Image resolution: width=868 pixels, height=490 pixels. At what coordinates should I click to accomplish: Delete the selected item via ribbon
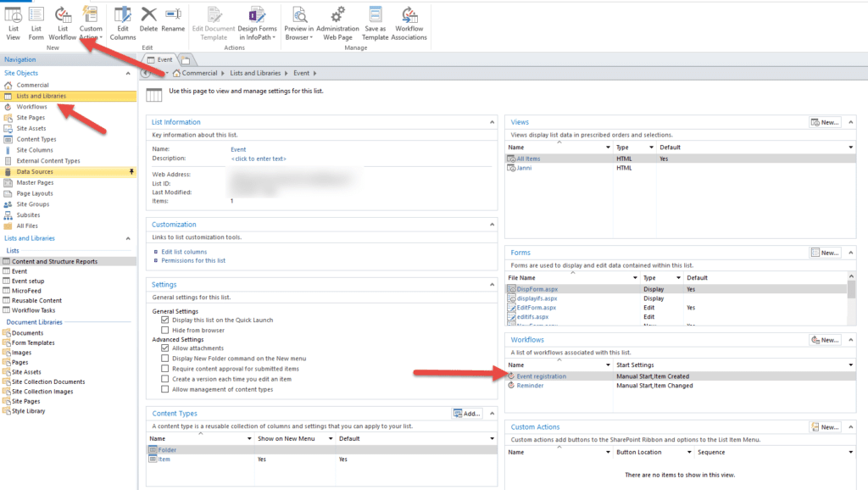(x=148, y=20)
